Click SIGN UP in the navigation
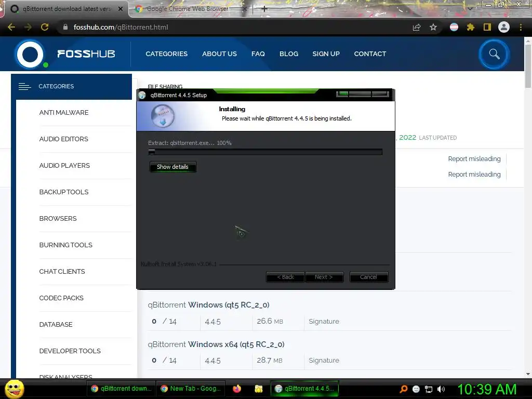 click(326, 54)
